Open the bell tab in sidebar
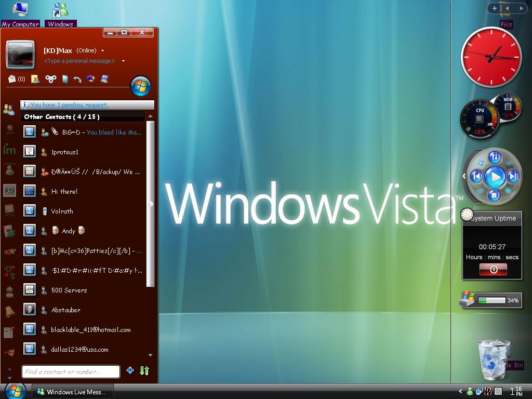 coord(9,312)
